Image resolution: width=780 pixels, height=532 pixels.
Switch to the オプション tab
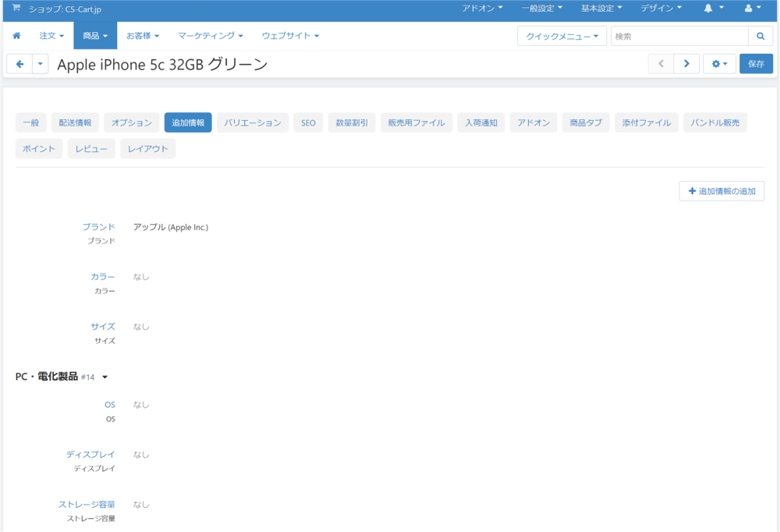coord(131,123)
